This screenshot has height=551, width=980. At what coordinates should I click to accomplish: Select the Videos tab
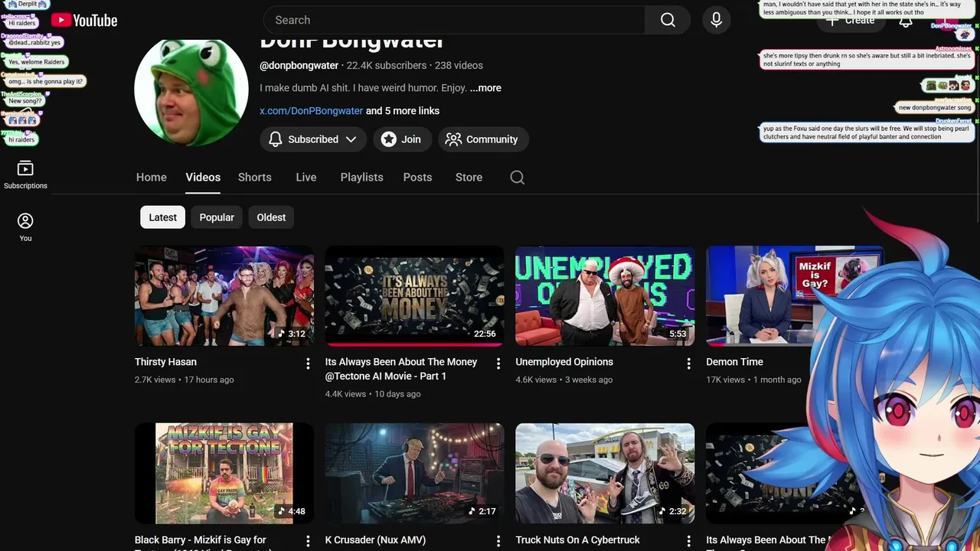coord(203,177)
